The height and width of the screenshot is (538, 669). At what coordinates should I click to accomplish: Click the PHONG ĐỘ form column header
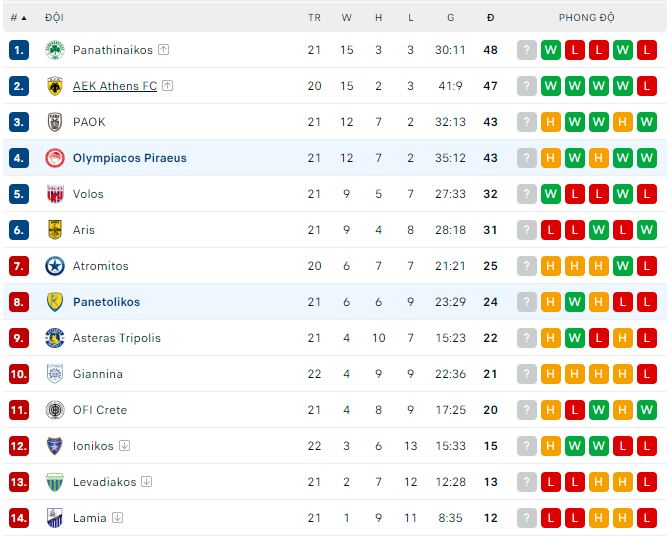[587, 18]
